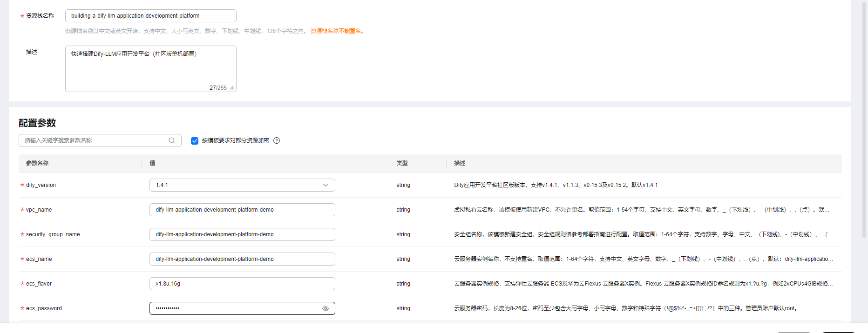Click the ecs_password description text
This screenshot has width=868, height=333.
click(626, 308)
